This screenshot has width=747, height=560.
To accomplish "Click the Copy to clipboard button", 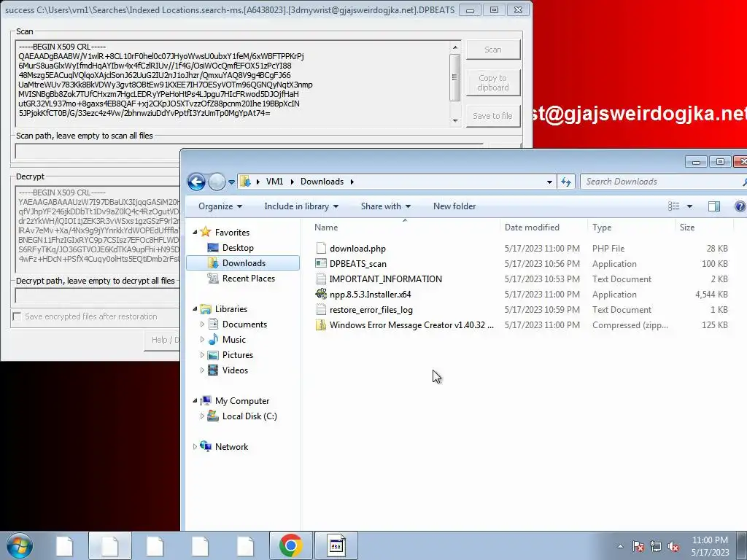I will click(x=492, y=83).
